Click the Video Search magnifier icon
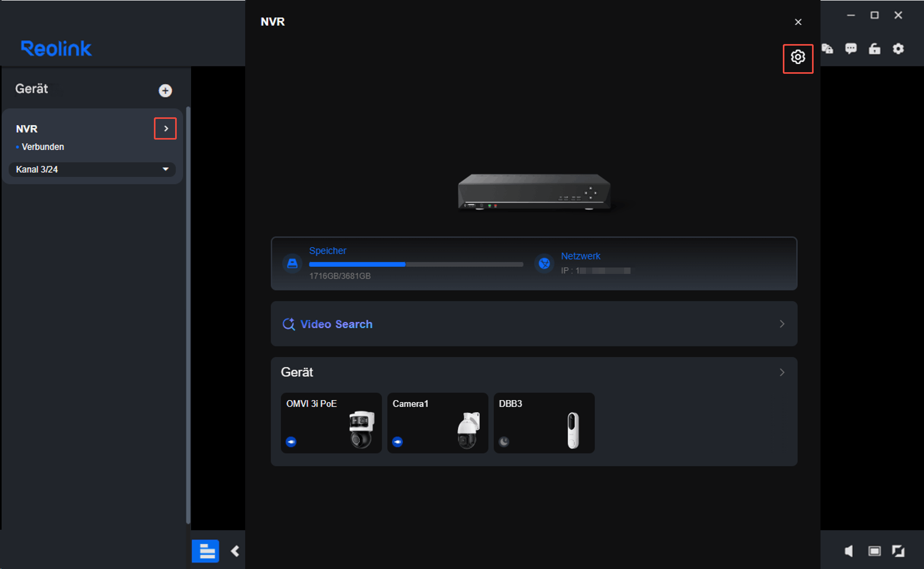924x569 pixels. (x=289, y=324)
